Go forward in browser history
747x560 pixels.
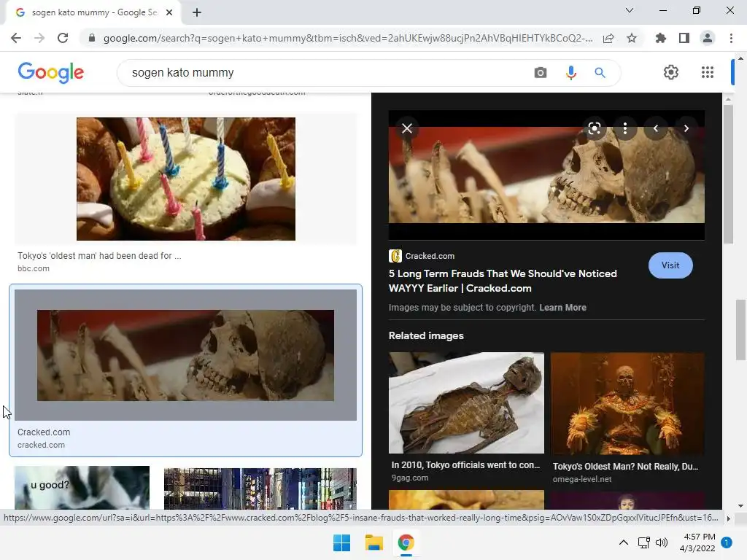coord(39,38)
